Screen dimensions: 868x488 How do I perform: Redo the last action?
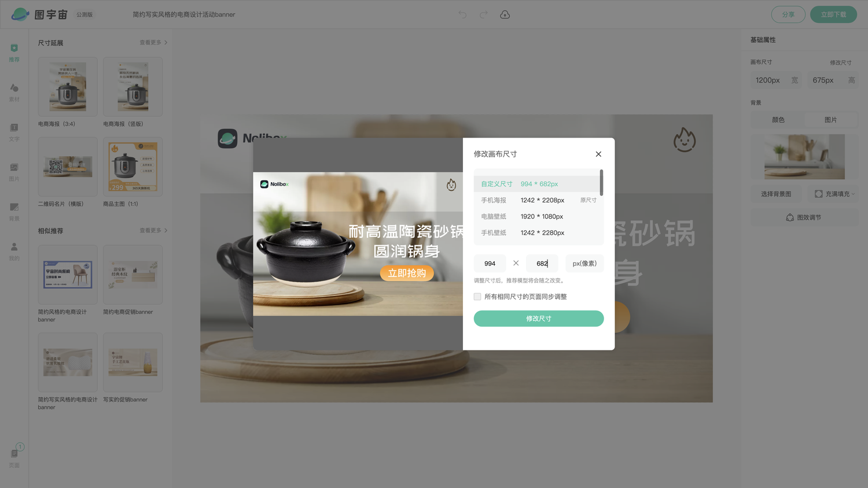pos(484,14)
